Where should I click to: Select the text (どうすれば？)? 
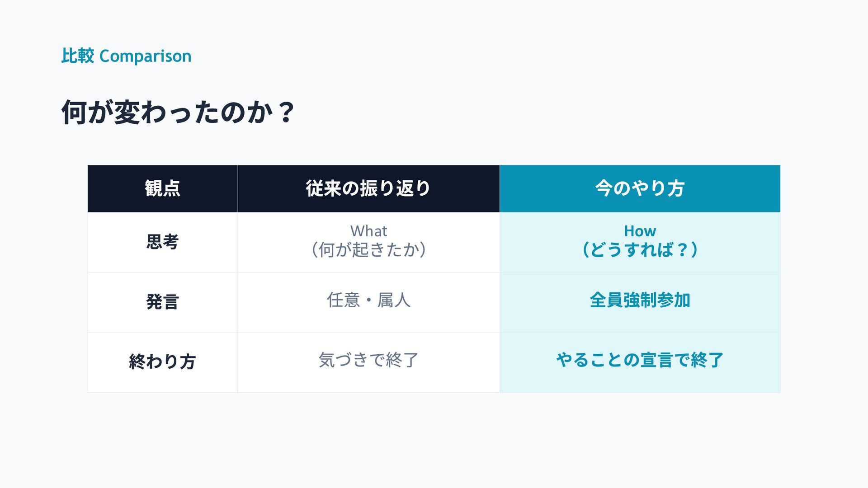click(640, 250)
